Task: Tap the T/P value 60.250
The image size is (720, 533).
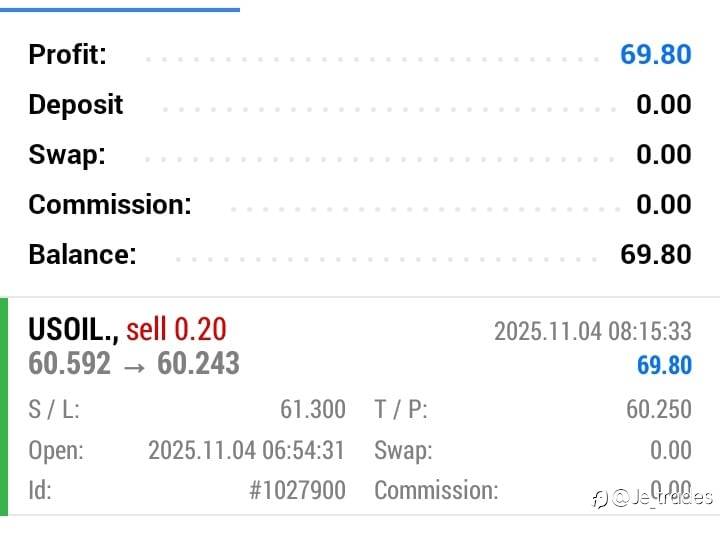Action: coord(658,409)
